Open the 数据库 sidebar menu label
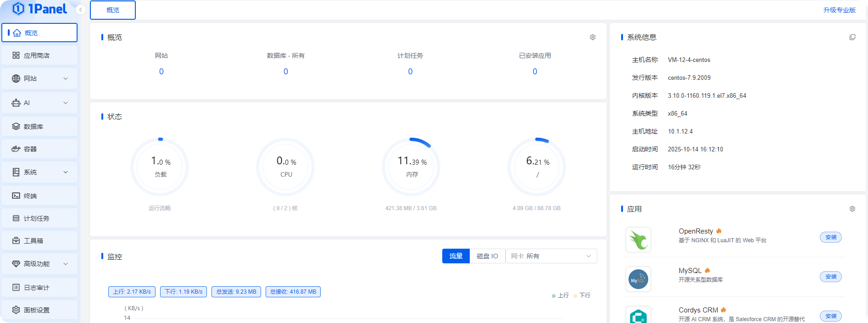The width and height of the screenshot is (868, 323). click(x=33, y=127)
